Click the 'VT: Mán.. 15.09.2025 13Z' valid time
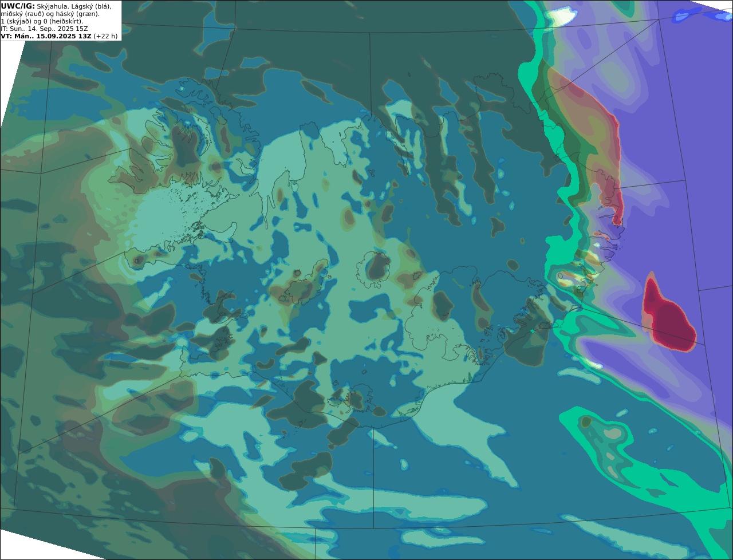Image resolution: width=733 pixels, height=560 pixels. (x=46, y=36)
